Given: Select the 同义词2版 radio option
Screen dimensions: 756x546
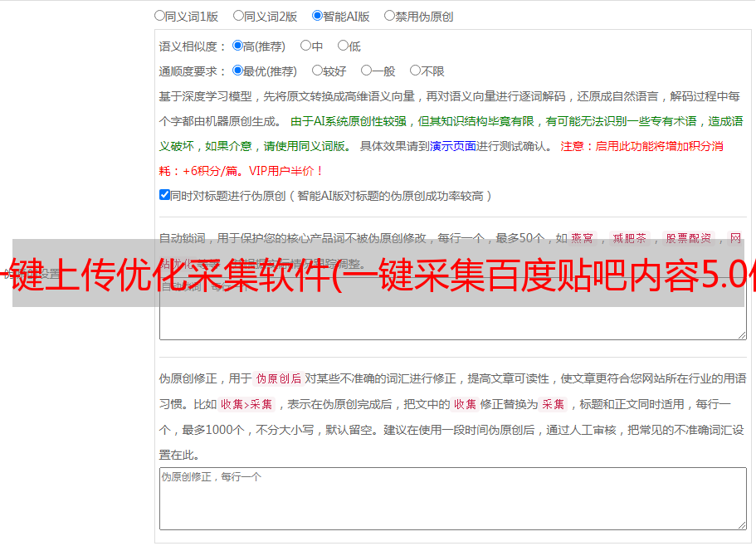Looking at the screenshot, I should (x=238, y=16).
